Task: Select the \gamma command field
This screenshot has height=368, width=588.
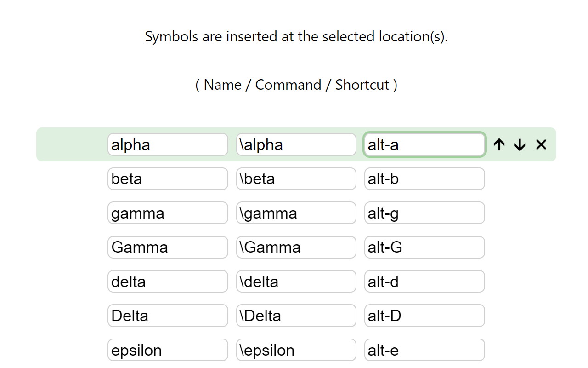Action: coord(296,213)
